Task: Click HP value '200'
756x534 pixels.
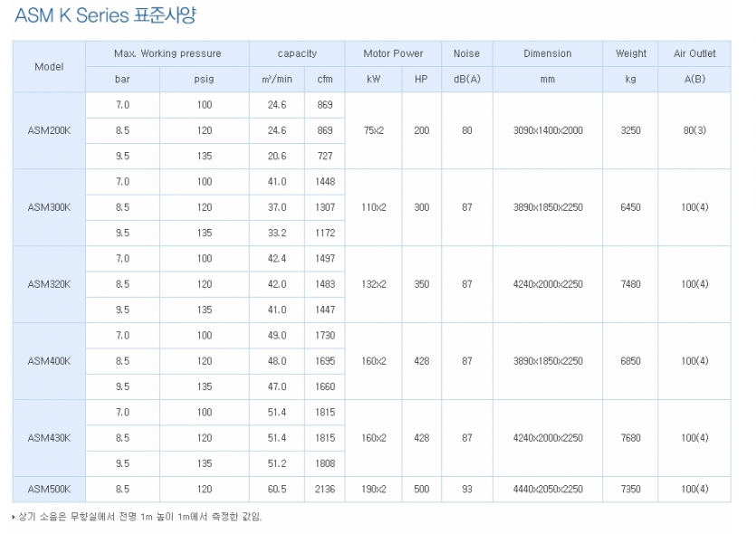Action: [x=421, y=130]
